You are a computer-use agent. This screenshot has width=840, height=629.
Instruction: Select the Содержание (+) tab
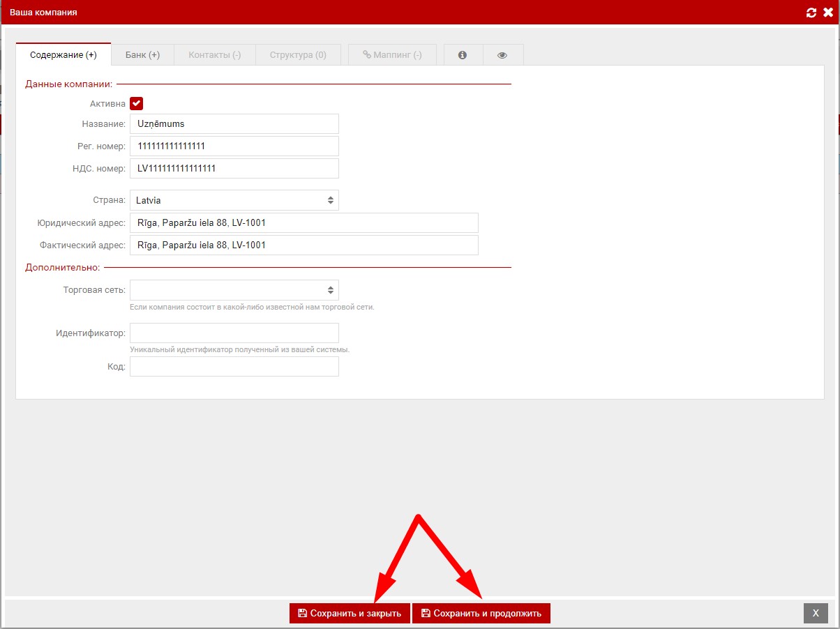(x=63, y=55)
